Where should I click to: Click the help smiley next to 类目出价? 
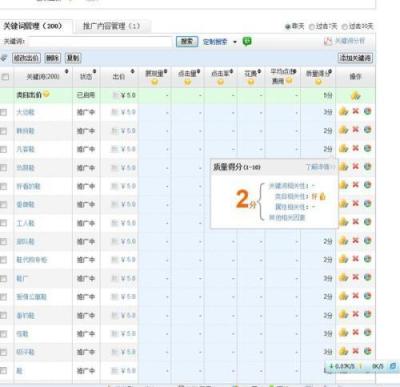click(x=46, y=94)
